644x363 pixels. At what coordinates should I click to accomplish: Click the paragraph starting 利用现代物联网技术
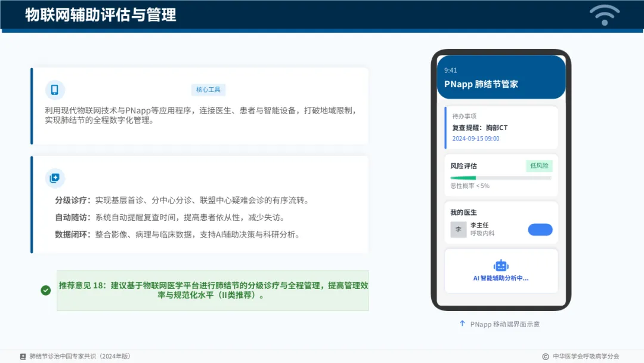click(201, 115)
